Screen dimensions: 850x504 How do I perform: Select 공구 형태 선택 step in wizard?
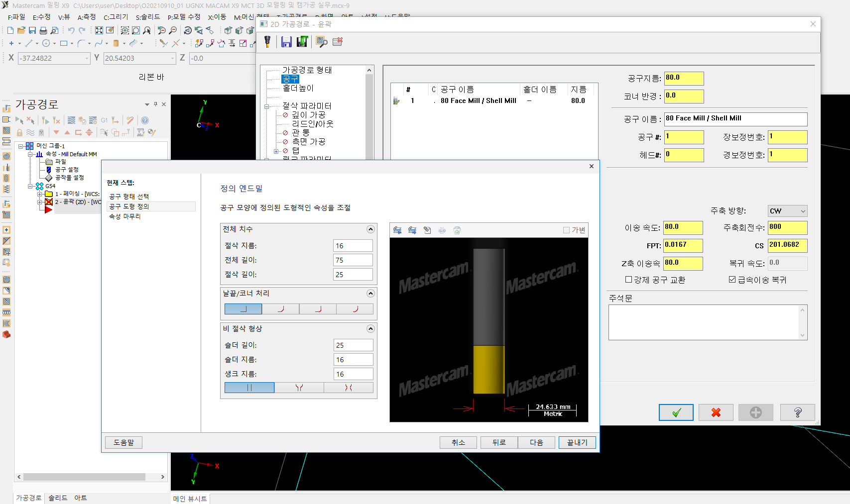129,197
